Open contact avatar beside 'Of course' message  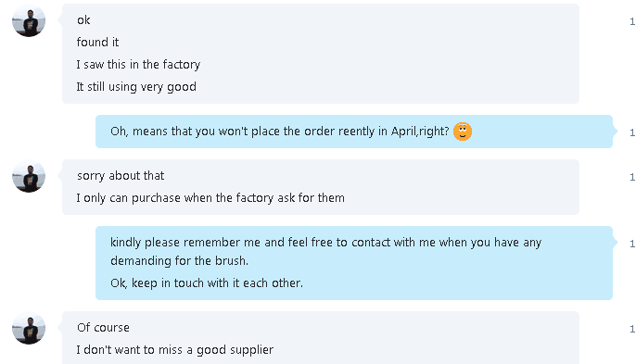coord(29,328)
